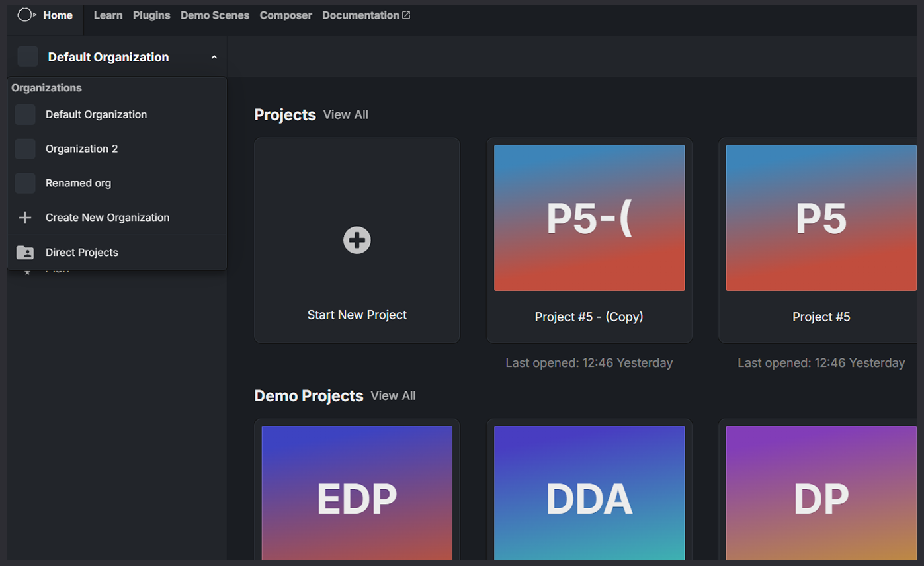Click the external link icon next to Documentation
Screen dimensions: 924x566
[x=406, y=14]
